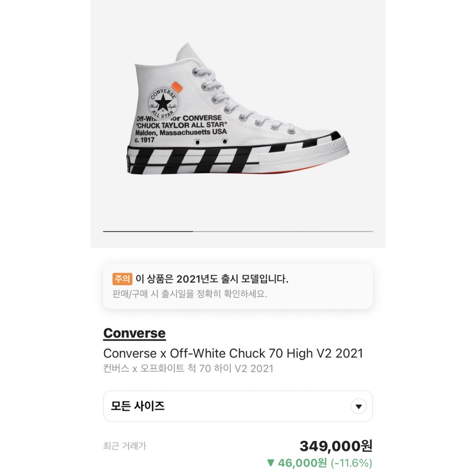
Task: Jump to next image via gray indicator bar
Action: coord(282,231)
